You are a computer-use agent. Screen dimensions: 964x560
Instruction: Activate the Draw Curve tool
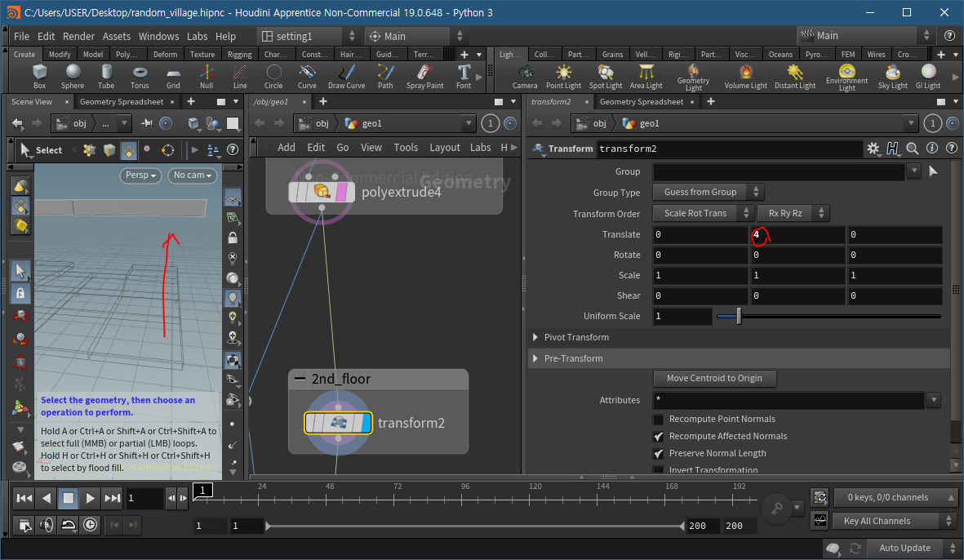tap(346, 77)
